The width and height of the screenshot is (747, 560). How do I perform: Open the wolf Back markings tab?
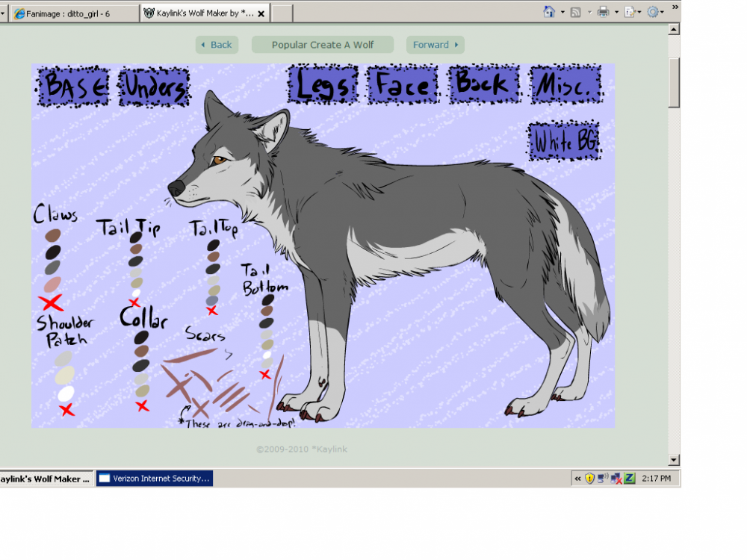click(x=483, y=84)
